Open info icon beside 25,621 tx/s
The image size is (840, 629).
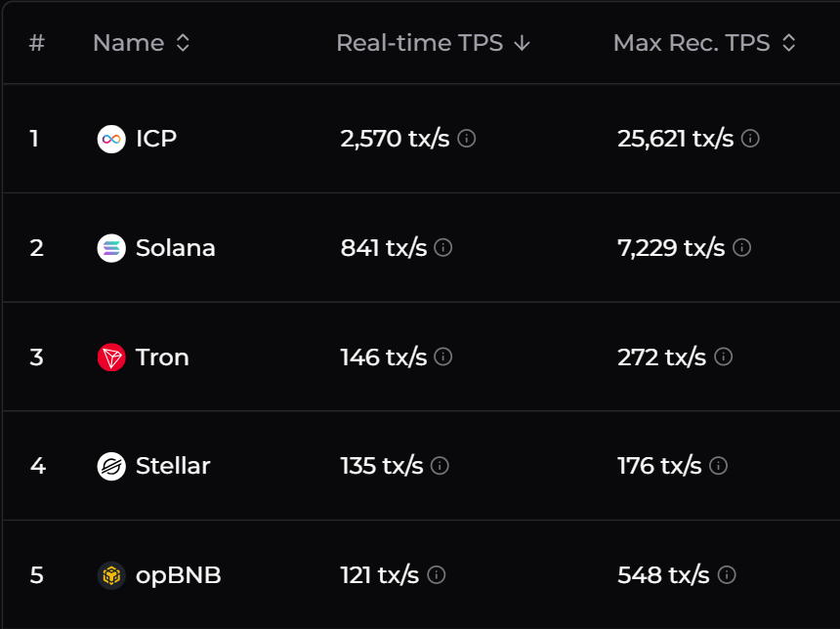[x=750, y=139]
